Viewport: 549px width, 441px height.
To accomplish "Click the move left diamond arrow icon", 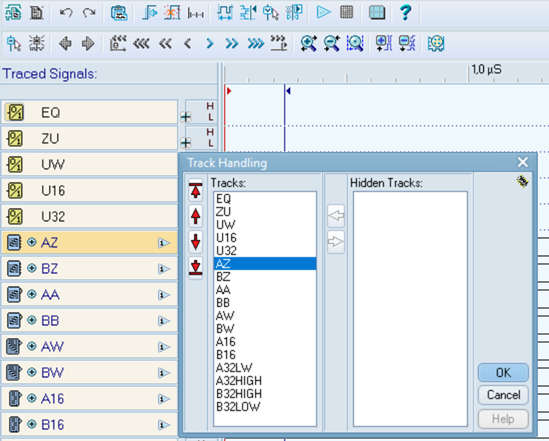I will tap(65, 44).
